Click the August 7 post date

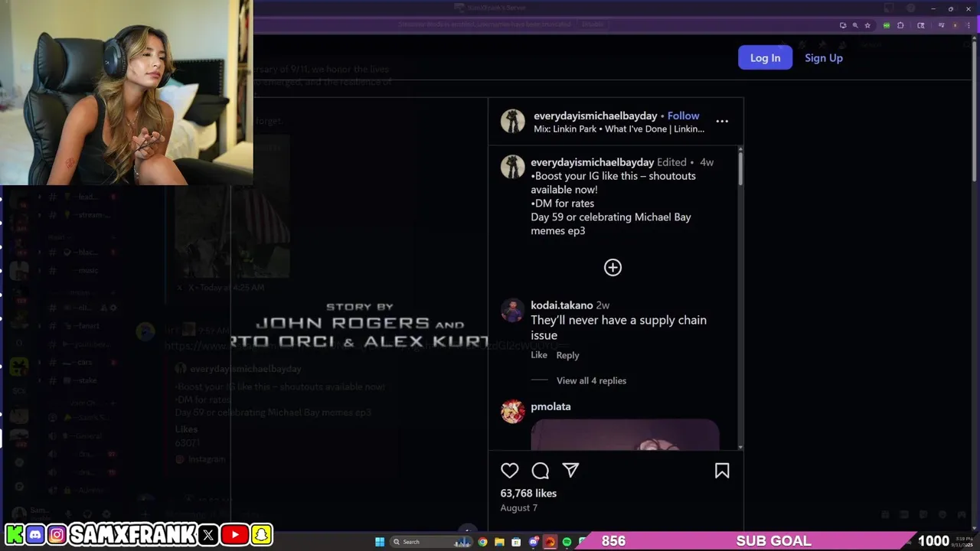519,507
